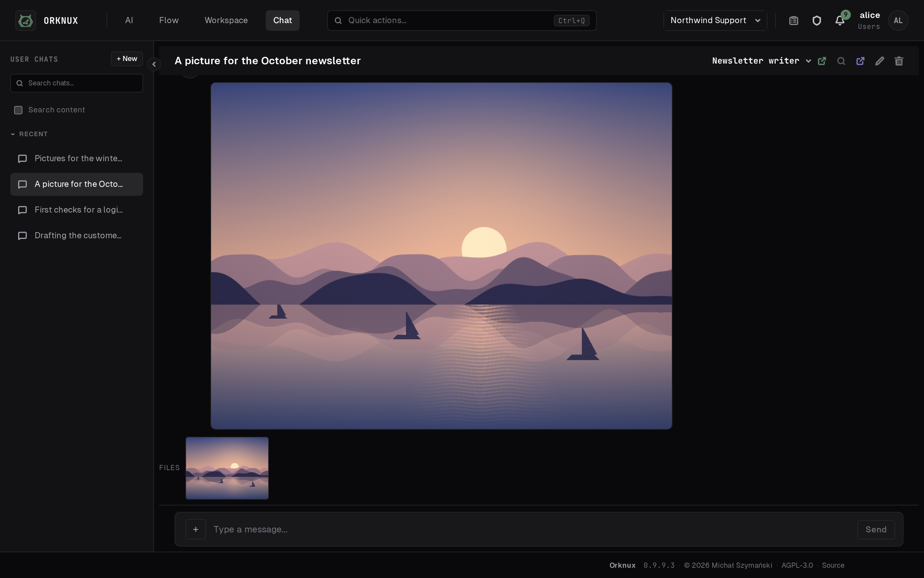Switch to the AI tab
The width and height of the screenshot is (924, 578).
tap(129, 21)
